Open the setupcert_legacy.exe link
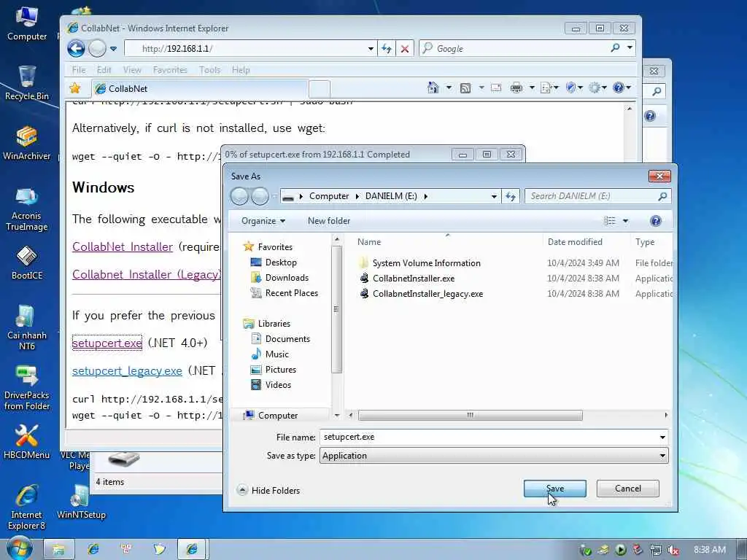The image size is (747, 560). coord(127,371)
